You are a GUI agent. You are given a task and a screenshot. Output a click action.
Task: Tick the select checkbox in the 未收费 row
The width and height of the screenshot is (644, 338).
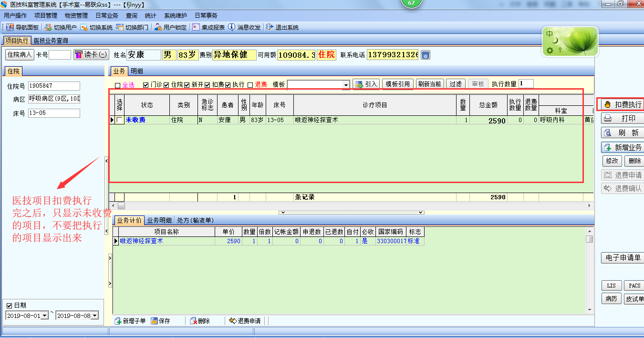pos(119,120)
